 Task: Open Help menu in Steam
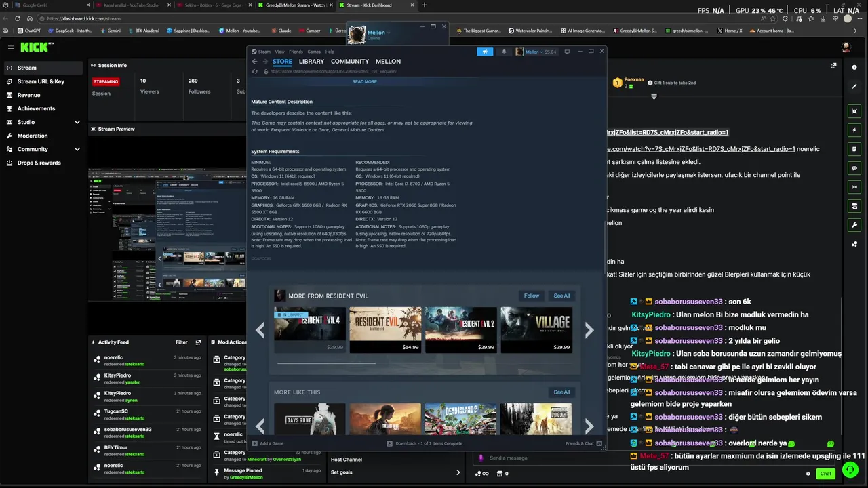tap(330, 52)
